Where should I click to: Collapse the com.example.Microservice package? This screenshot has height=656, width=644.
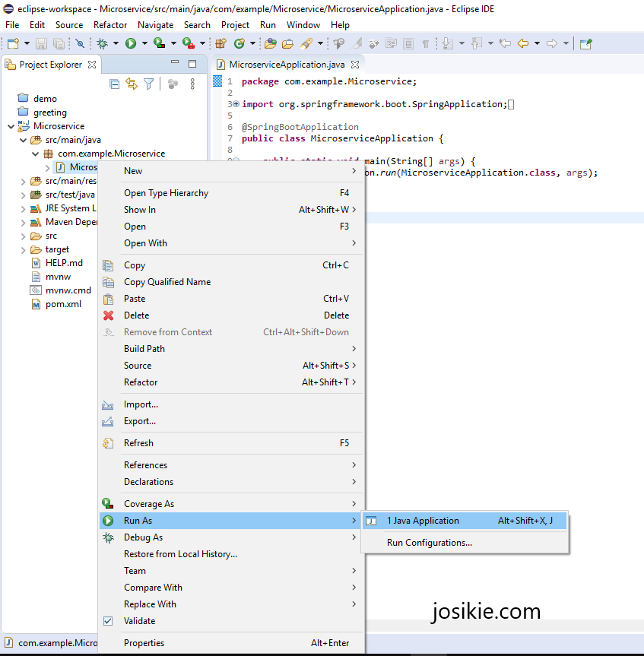(35, 153)
